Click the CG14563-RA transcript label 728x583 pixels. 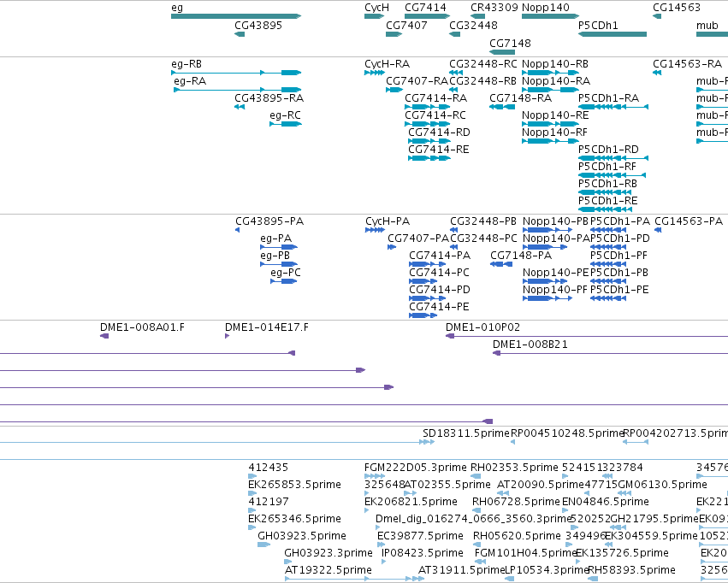click(687, 64)
